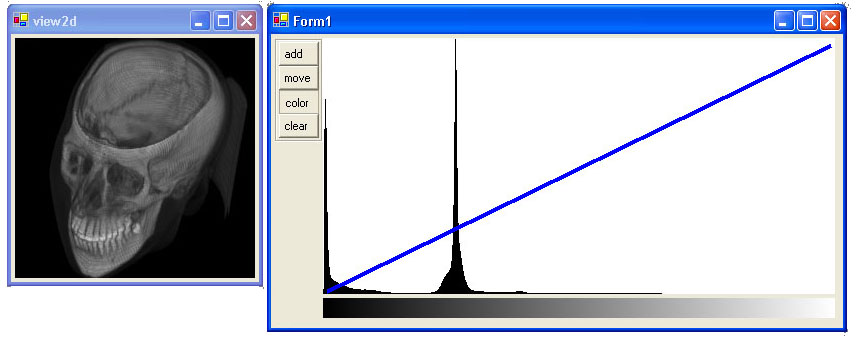Close the Form1 window
860x360 pixels.
830,21
